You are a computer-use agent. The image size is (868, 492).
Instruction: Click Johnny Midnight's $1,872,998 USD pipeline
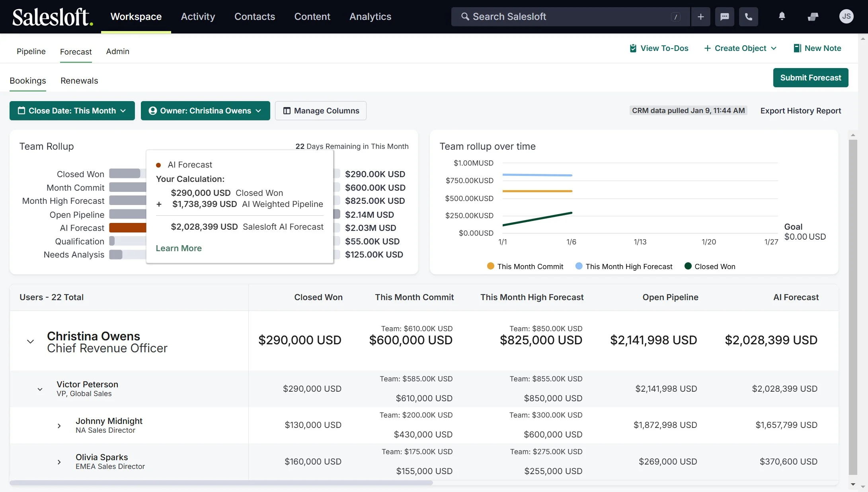pos(665,425)
